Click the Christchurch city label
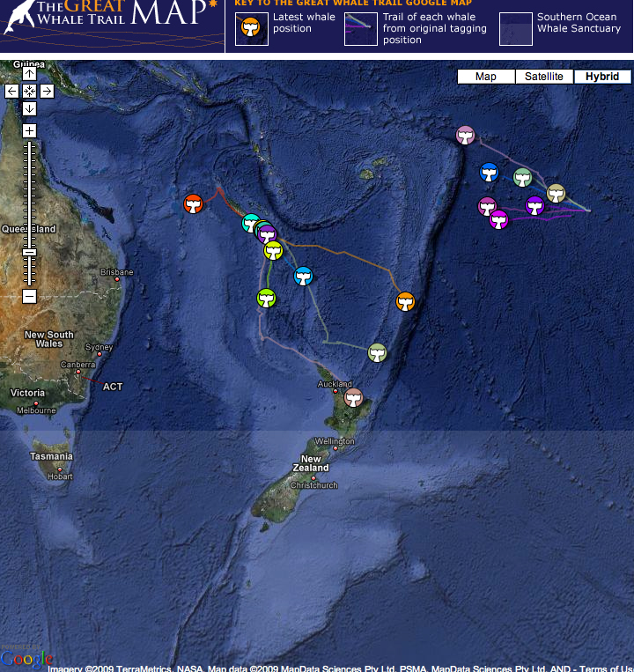This screenshot has width=634, height=672. click(x=314, y=485)
